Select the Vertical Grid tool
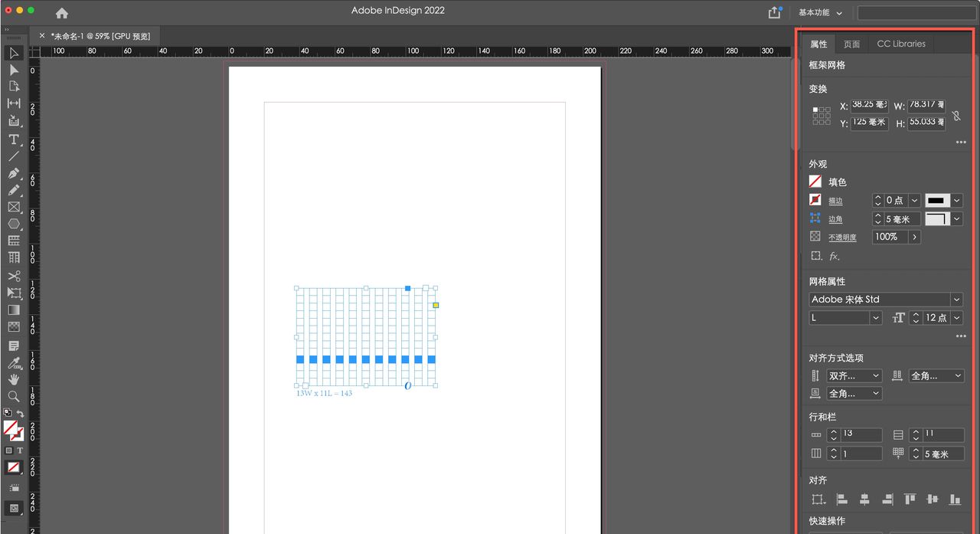 point(14,257)
